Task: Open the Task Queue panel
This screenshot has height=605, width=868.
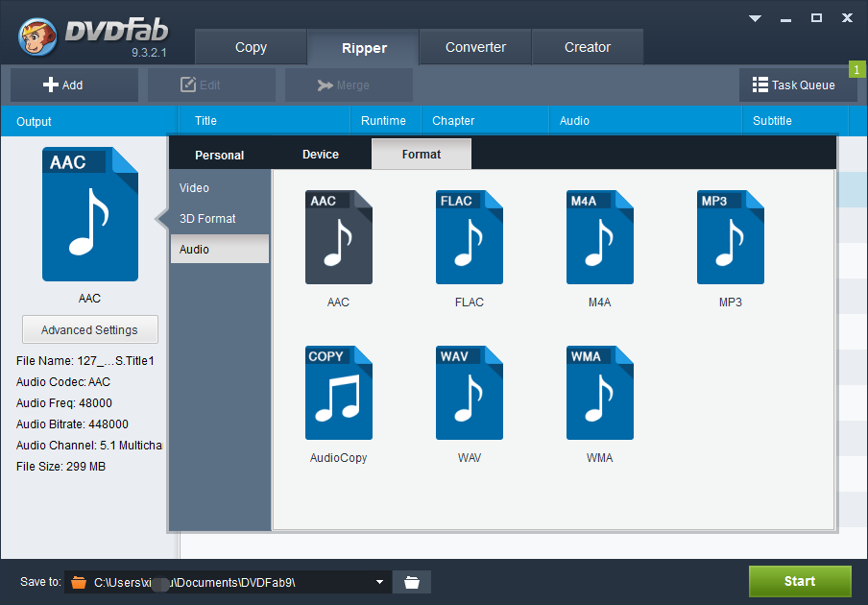Action: click(798, 85)
